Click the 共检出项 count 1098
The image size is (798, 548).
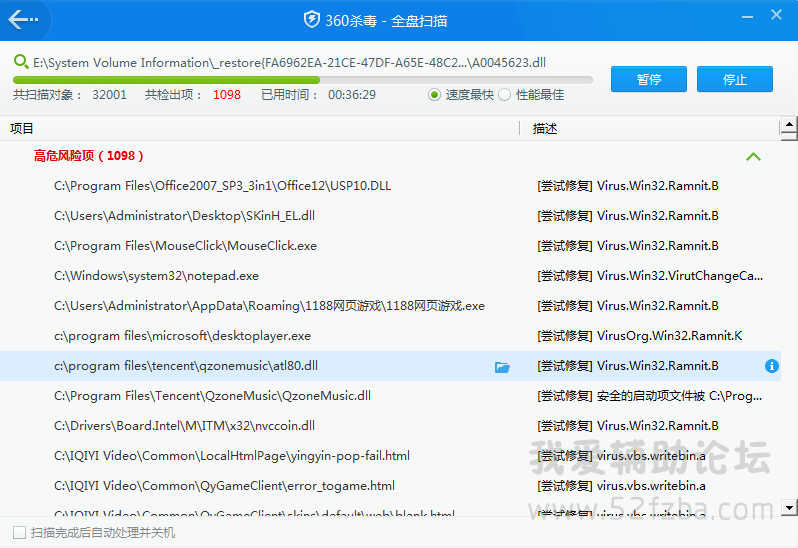(226, 95)
